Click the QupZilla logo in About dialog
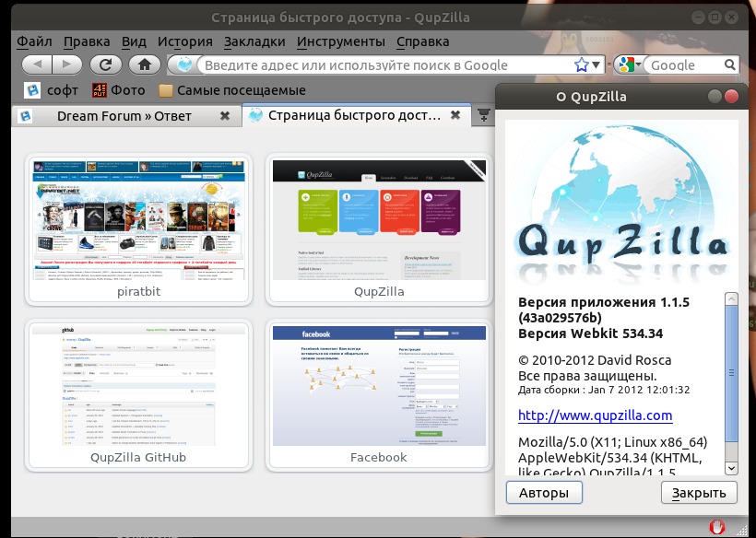Viewport: 756px width, 538px height. tap(621, 203)
